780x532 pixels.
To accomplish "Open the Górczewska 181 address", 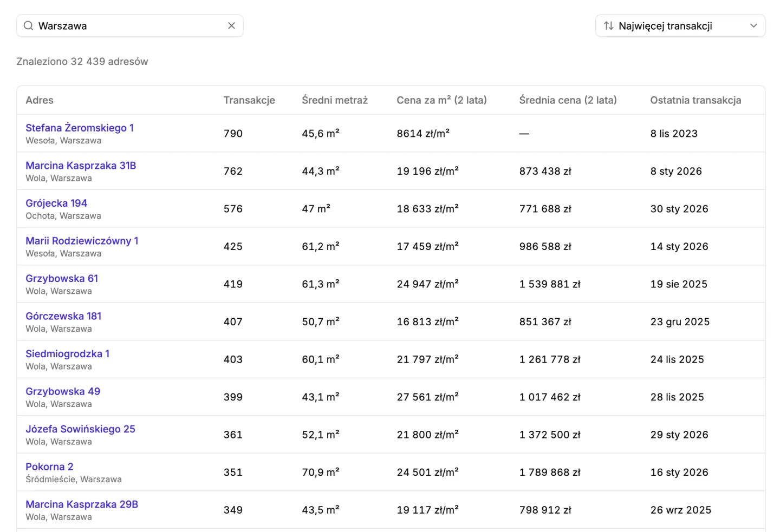I will click(x=63, y=316).
